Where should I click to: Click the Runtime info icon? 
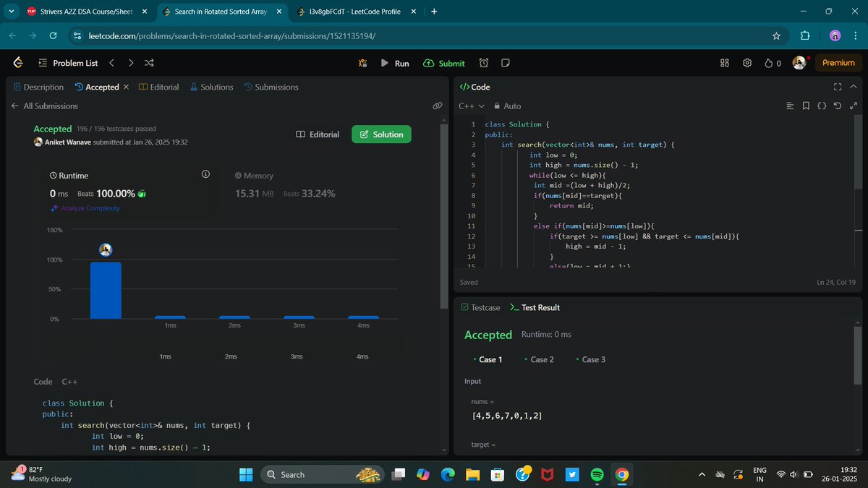205,174
